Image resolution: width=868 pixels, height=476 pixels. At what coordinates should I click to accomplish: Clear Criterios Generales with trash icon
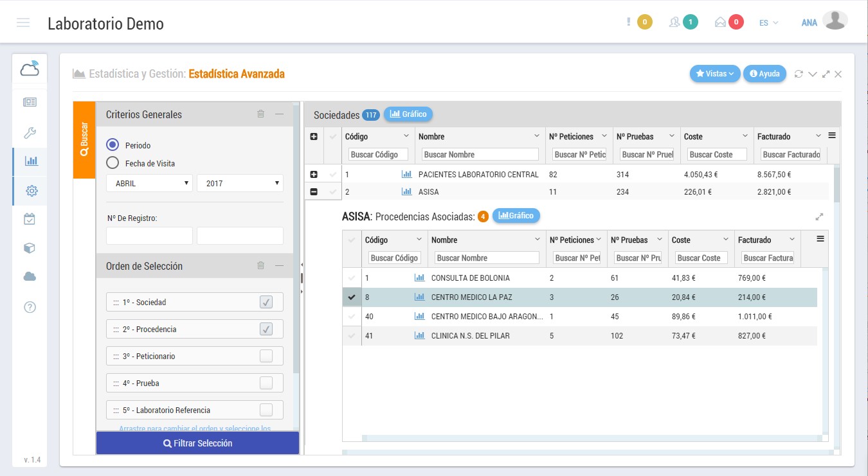(260, 114)
